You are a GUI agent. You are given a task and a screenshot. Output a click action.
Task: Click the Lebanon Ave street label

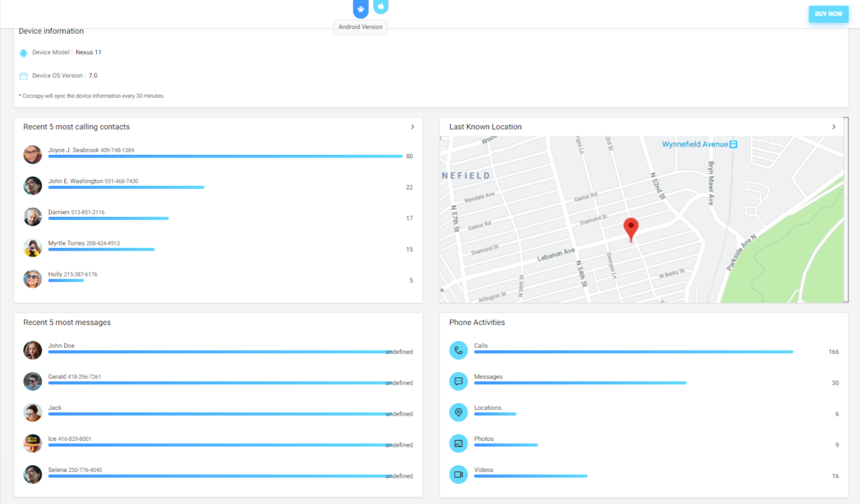pyautogui.click(x=556, y=255)
